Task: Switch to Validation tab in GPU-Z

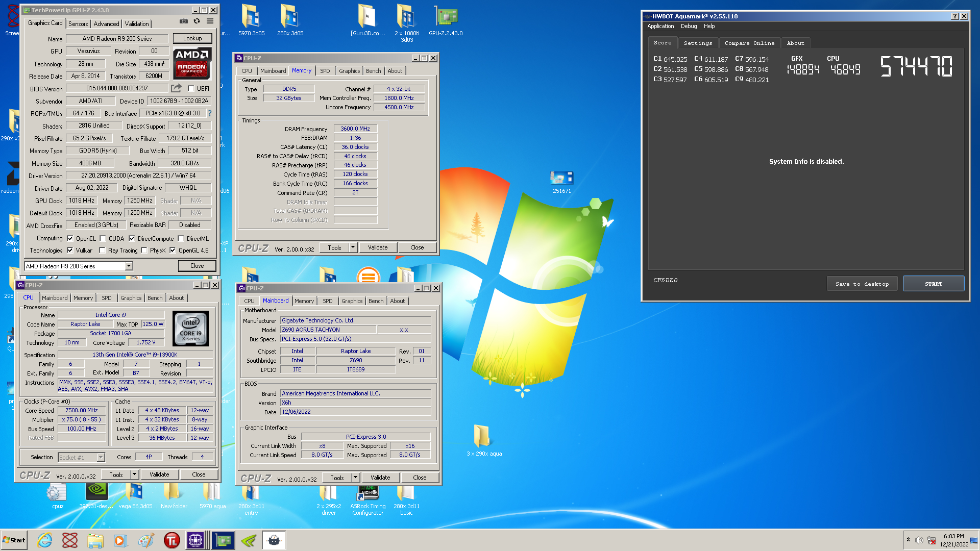Action: pyautogui.click(x=137, y=23)
